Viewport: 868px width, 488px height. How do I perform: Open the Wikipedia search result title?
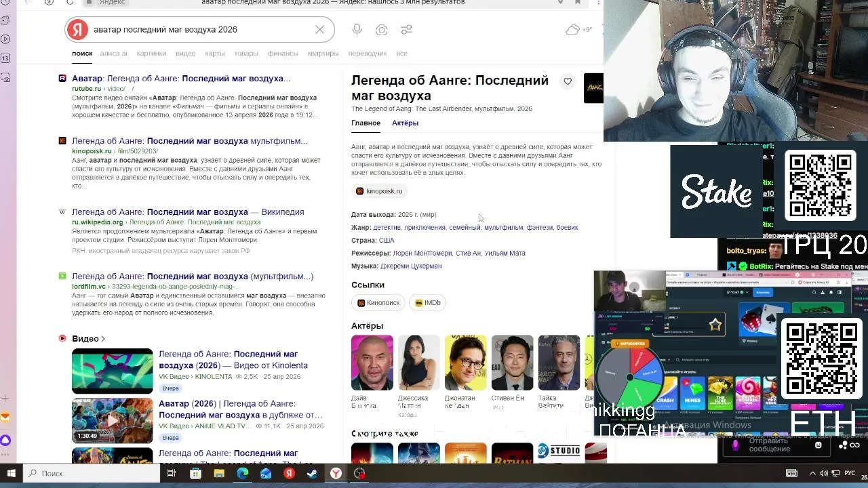click(188, 212)
